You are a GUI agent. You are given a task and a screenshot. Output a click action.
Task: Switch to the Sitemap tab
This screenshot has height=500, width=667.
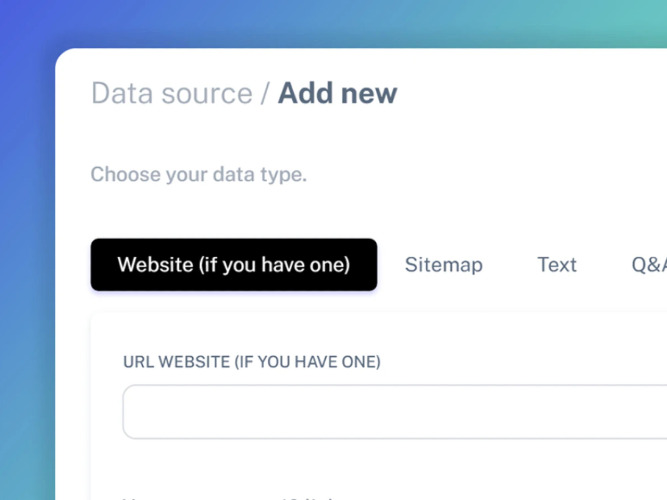pyautogui.click(x=443, y=265)
